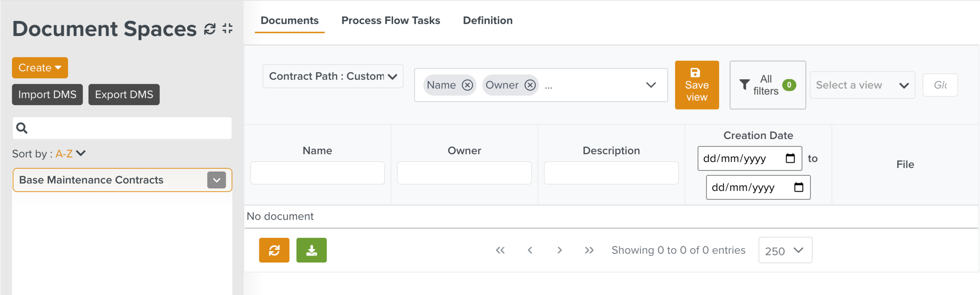Remove the Name column chip

[x=467, y=85]
